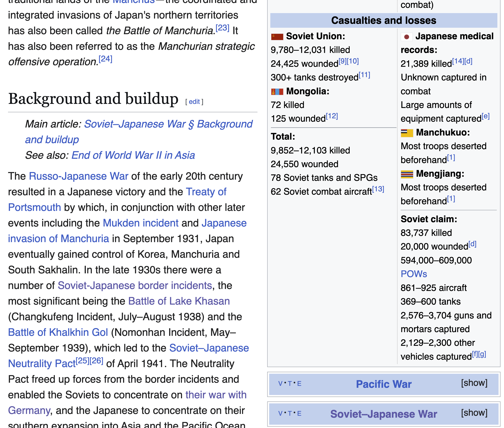Click the '72 killed' Mongolia figure

[287, 105]
